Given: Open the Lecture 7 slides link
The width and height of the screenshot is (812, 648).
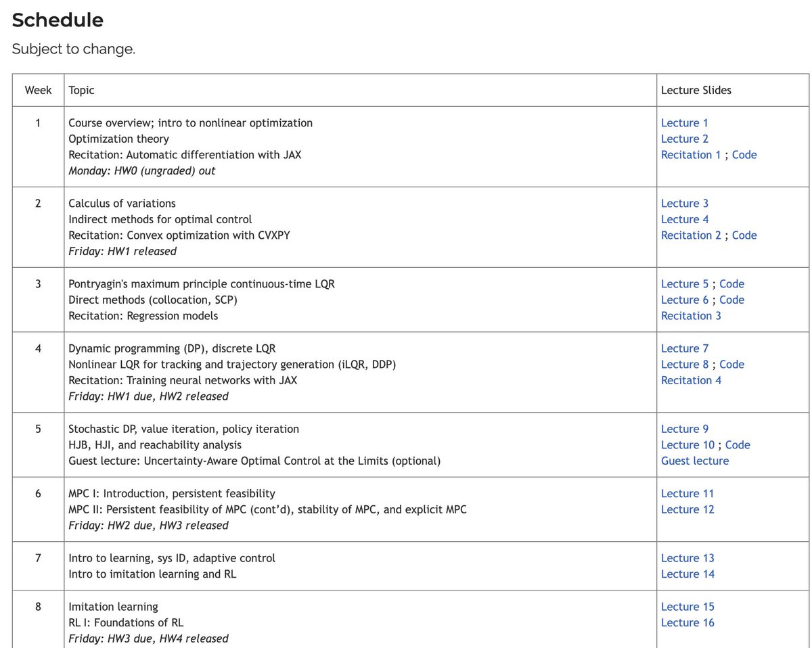Looking at the screenshot, I should (x=685, y=348).
